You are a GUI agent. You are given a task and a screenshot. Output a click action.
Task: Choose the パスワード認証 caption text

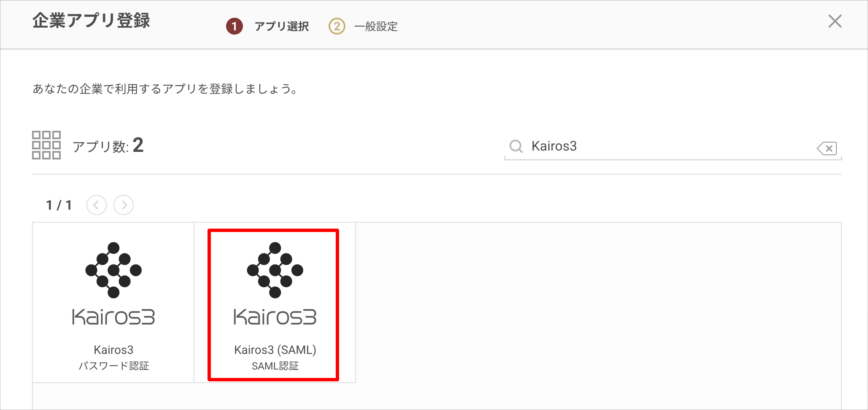(x=113, y=366)
